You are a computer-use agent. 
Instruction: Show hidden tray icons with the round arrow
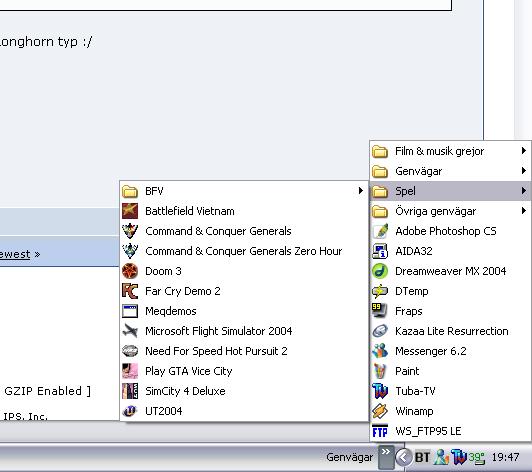pyautogui.click(x=403, y=457)
